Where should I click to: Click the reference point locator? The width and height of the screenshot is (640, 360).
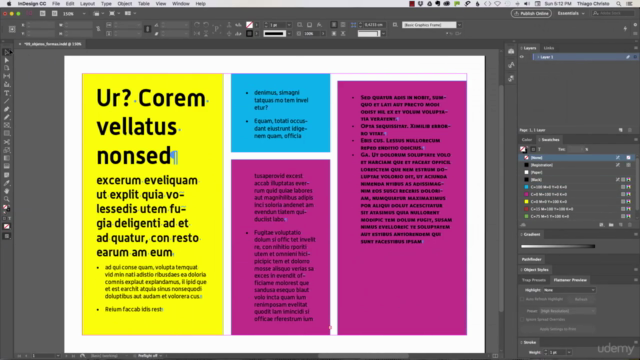(x=12, y=29)
